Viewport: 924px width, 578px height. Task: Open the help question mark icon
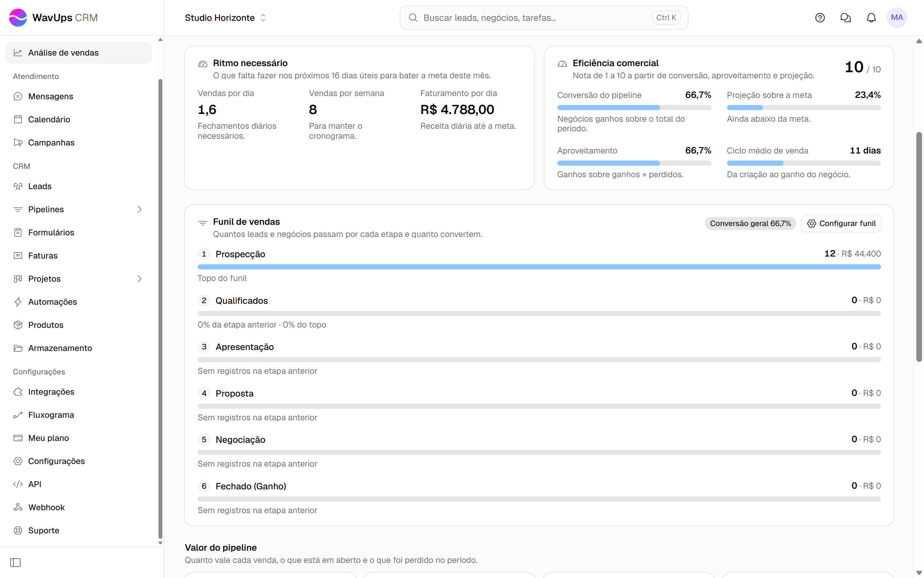tap(820, 18)
